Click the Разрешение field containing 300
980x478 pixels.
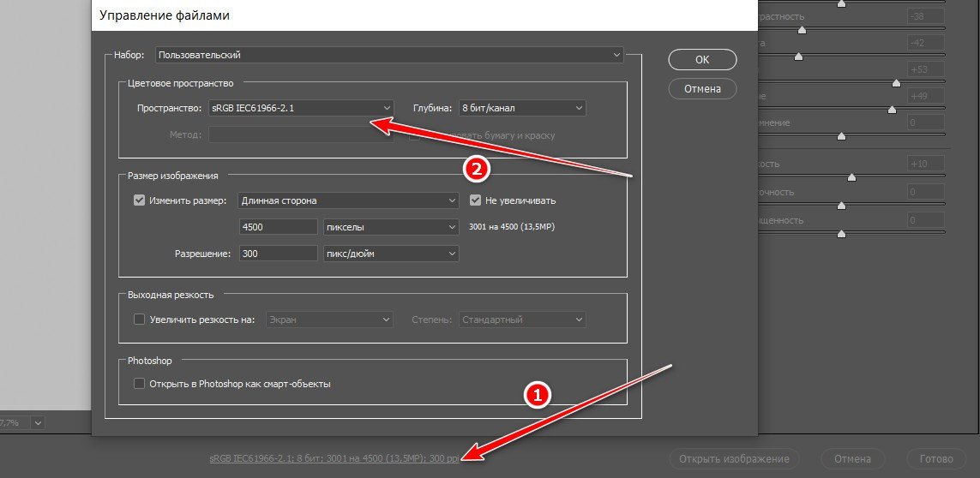point(279,254)
